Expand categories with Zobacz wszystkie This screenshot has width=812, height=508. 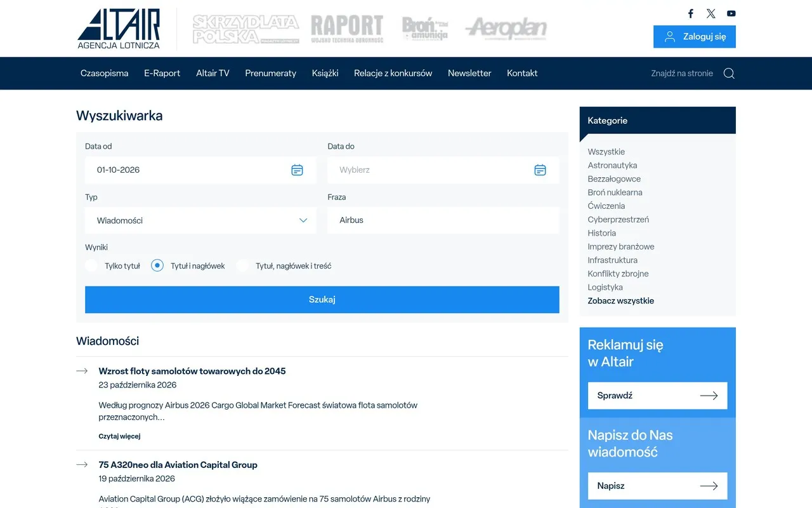pyautogui.click(x=620, y=301)
